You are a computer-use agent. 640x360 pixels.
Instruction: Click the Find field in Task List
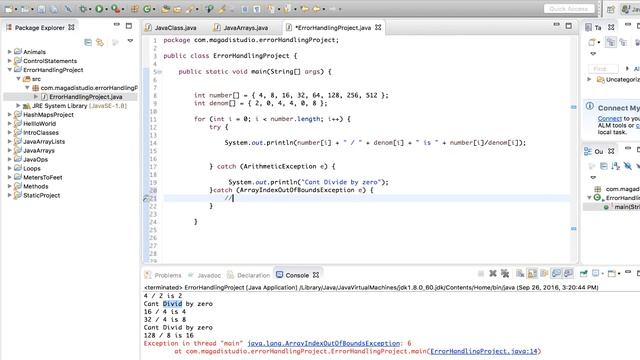coord(603,69)
